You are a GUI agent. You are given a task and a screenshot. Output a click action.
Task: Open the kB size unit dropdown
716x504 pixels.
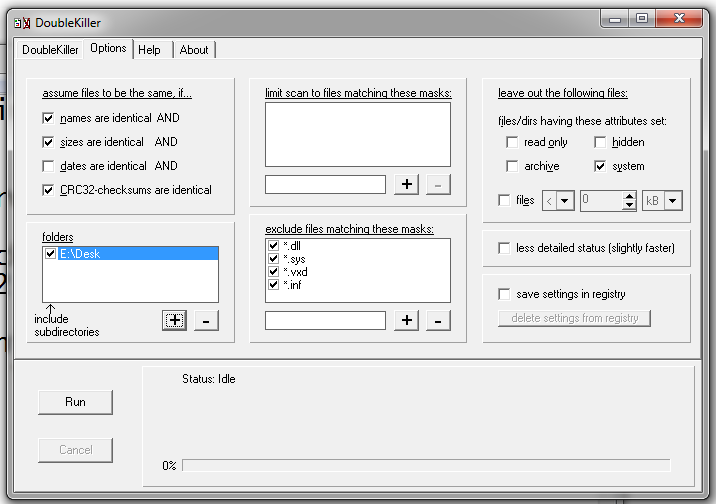(x=673, y=201)
